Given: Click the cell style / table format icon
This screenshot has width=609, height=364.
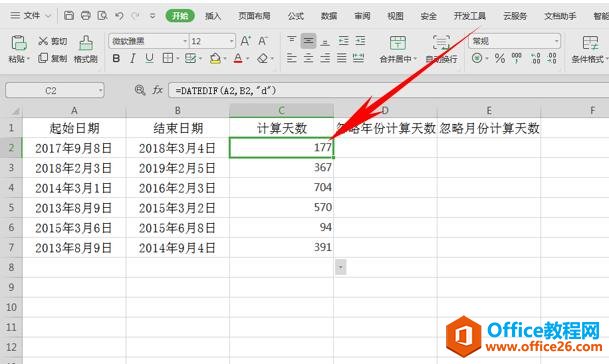Looking at the screenshot, I should pyautogui.click(x=191, y=59).
